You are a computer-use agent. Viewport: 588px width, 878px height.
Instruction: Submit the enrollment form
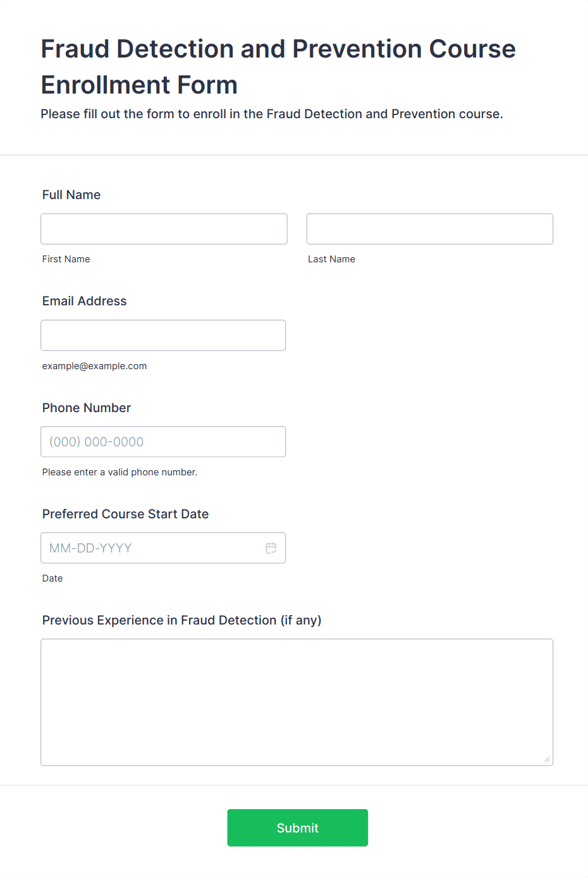298,828
